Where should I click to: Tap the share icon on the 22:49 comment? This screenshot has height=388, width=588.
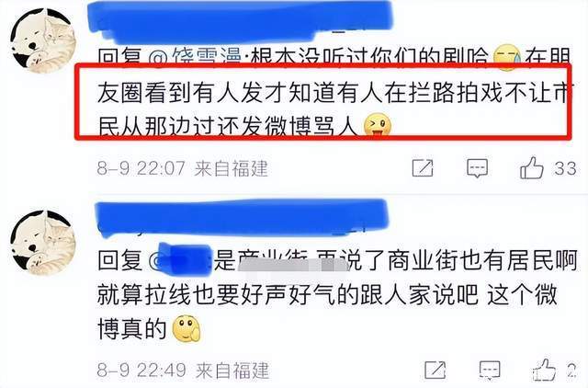(435, 370)
